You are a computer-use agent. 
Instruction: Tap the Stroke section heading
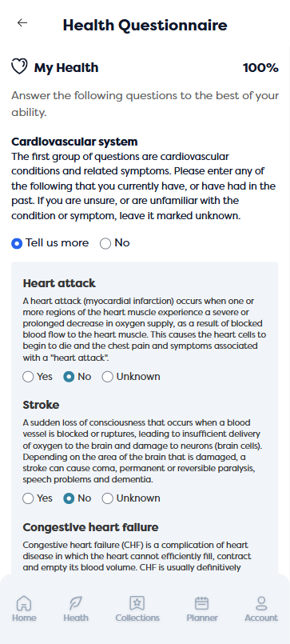click(41, 405)
